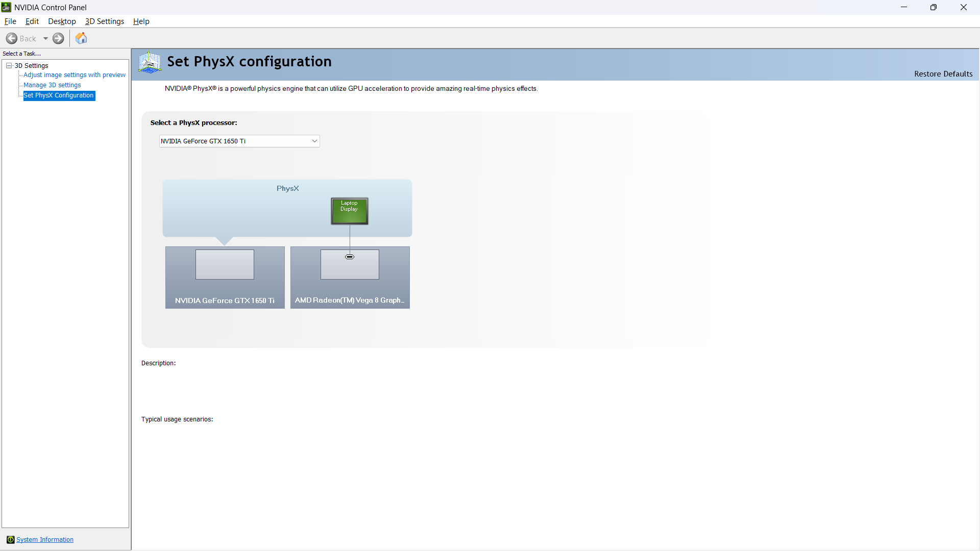
Task: Click the AMD GPU display connector port
Action: point(350,257)
